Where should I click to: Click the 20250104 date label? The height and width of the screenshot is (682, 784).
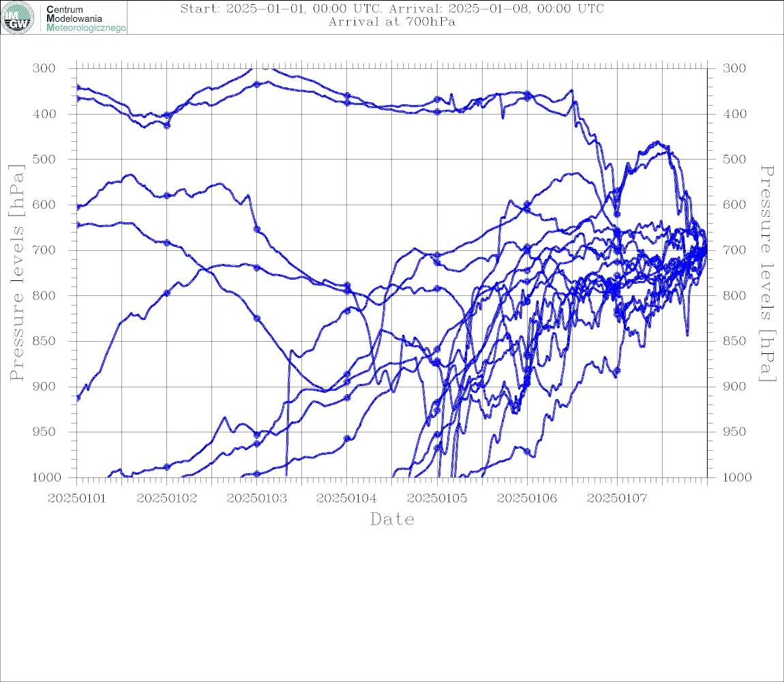click(347, 499)
